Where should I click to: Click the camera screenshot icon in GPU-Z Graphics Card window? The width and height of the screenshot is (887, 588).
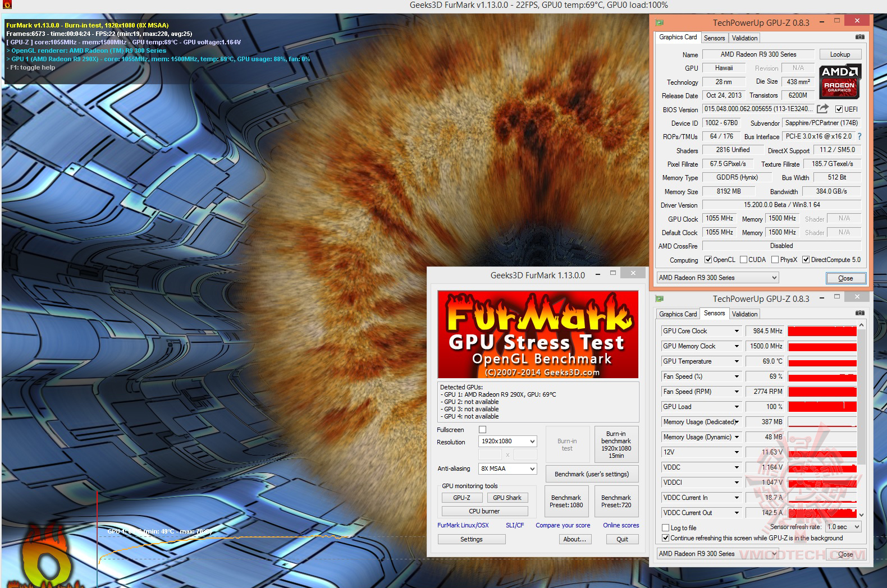pos(859,37)
